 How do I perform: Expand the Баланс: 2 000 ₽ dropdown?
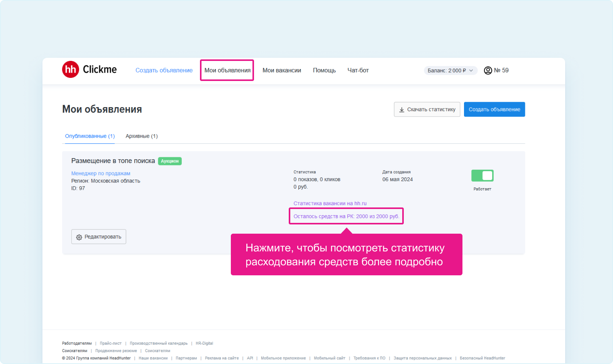tap(450, 71)
